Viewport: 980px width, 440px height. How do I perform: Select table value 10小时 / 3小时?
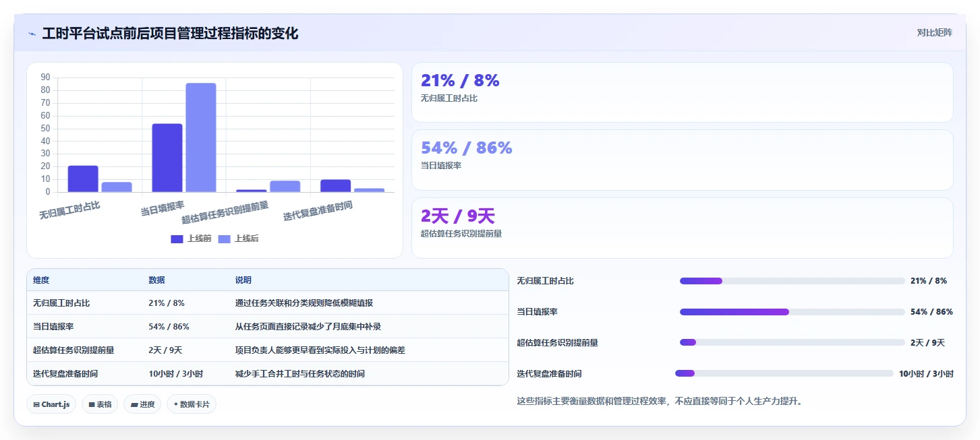175,374
